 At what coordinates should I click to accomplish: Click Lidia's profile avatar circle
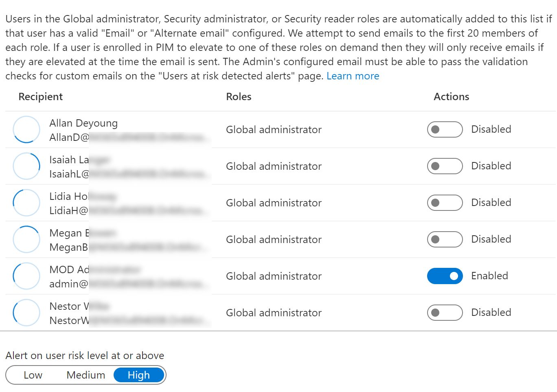click(26, 203)
